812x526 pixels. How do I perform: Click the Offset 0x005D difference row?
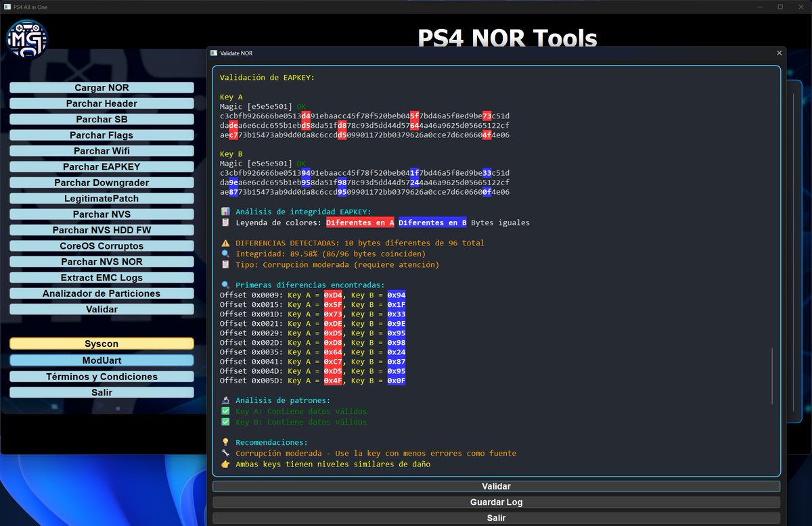click(313, 381)
